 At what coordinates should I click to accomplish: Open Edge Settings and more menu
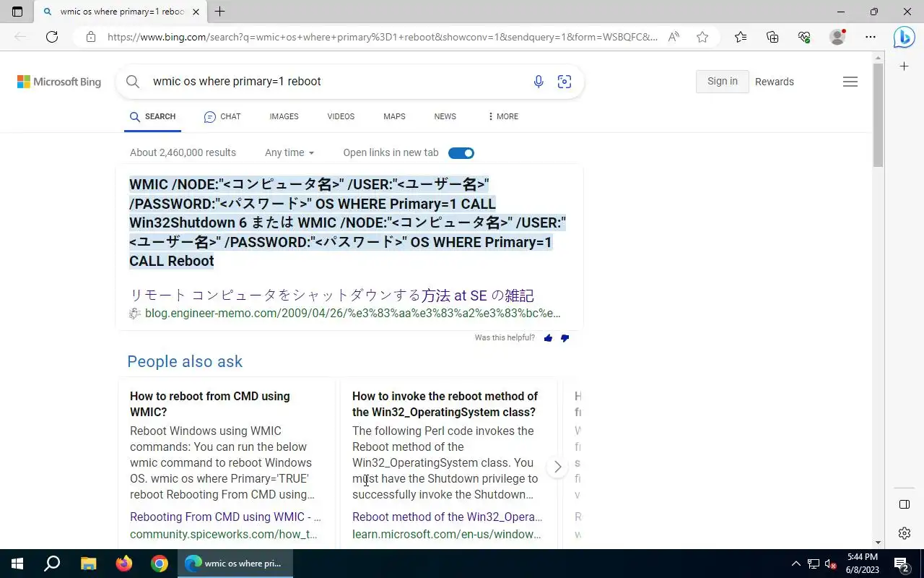[x=871, y=37]
